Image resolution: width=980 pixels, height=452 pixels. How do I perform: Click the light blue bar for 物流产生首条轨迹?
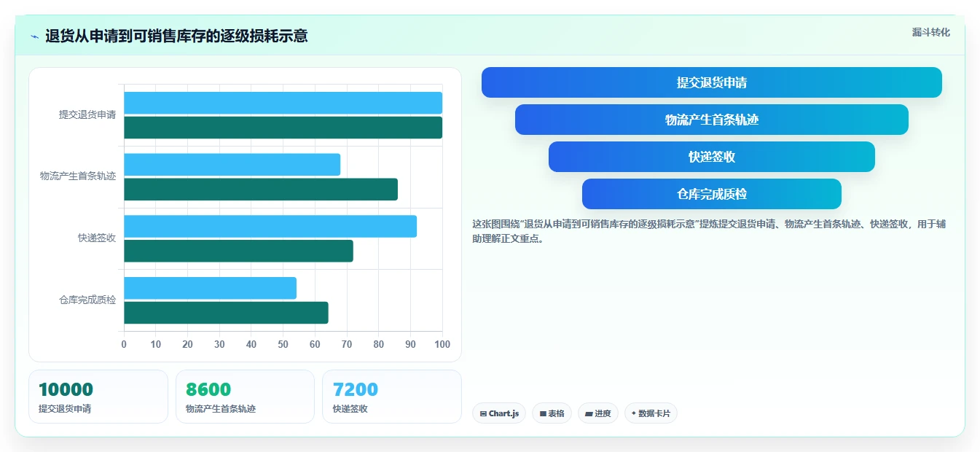pyautogui.click(x=232, y=165)
